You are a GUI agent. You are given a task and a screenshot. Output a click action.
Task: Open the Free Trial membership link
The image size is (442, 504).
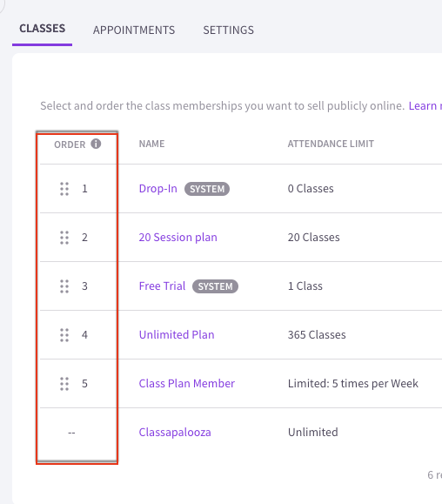coord(162,286)
